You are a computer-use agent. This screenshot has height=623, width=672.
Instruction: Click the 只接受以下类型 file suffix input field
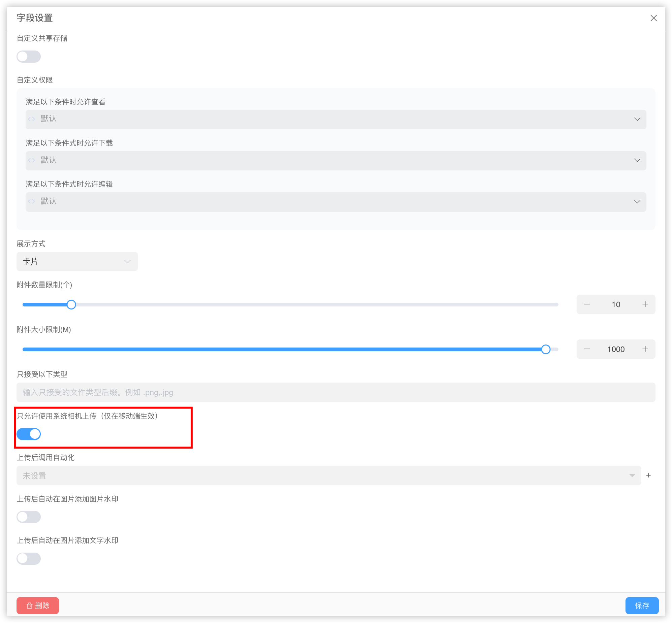[336, 392]
